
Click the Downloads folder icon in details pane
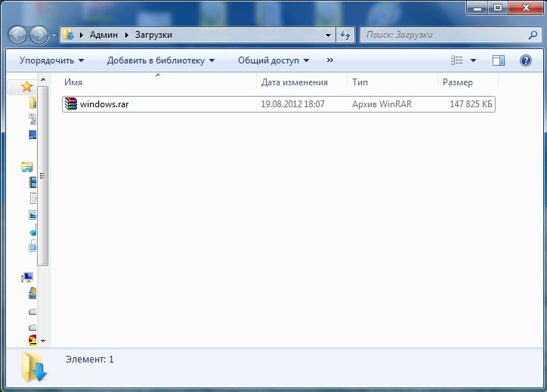[x=34, y=367]
